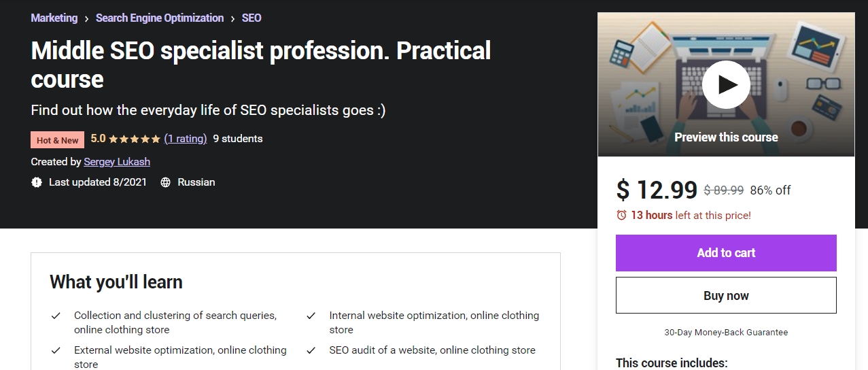This screenshot has height=370, width=868.
Task: Click checkmark beside External website optimization
Action: coord(56,350)
